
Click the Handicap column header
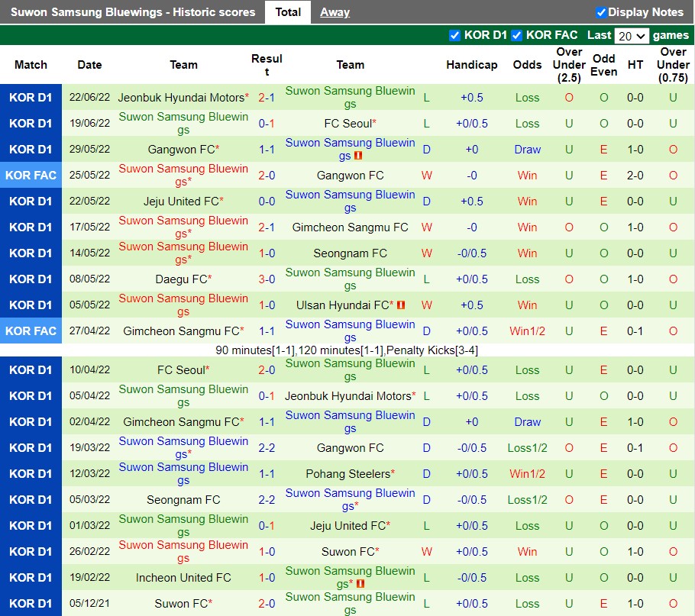(471, 65)
